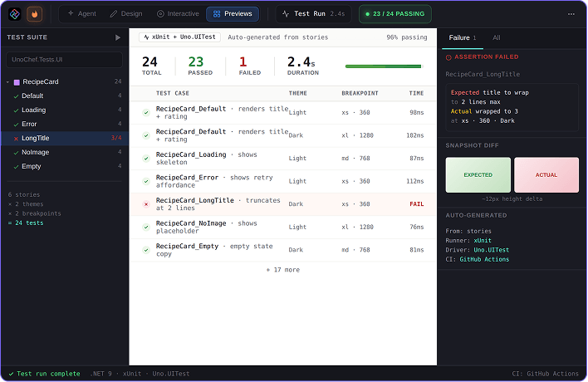
Task: Switch to the All results tab
Action: [x=496, y=37]
